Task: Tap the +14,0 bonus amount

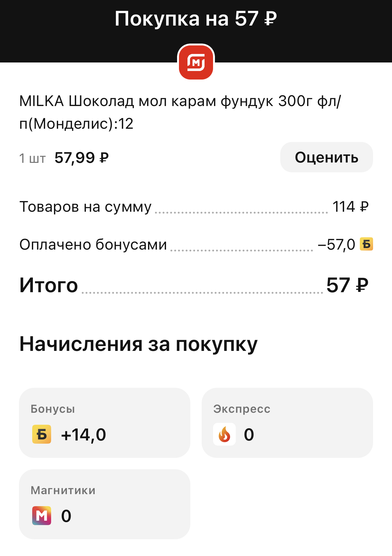Action: coord(84,435)
